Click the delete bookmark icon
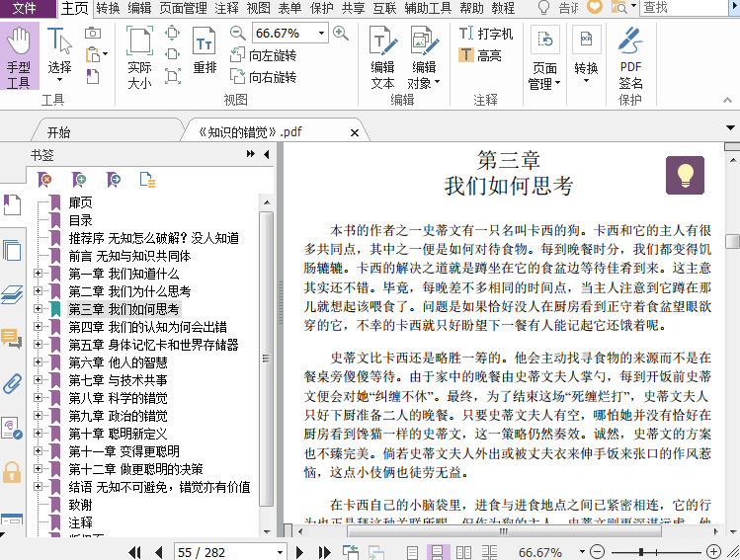 45,180
